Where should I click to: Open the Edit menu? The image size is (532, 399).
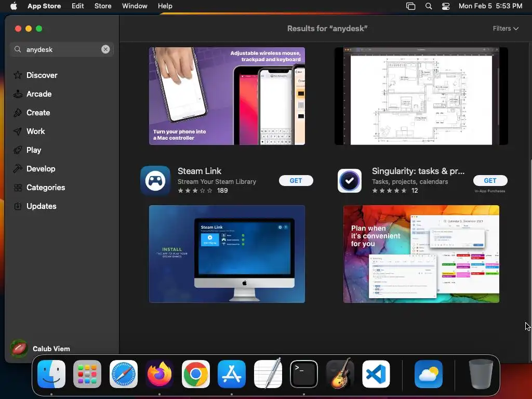[x=78, y=6]
